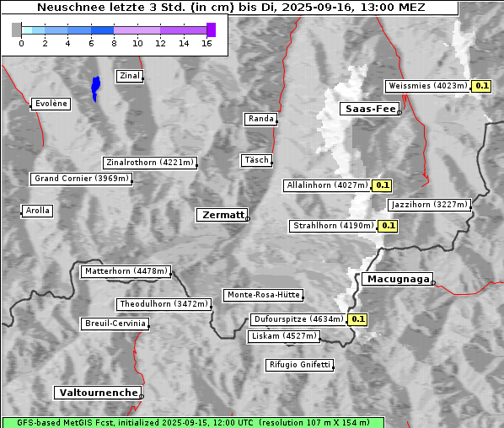Screen dimensions: 504x428
Task: Click the 0.1 value beside Weissmies
Action: (x=481, y=86)
